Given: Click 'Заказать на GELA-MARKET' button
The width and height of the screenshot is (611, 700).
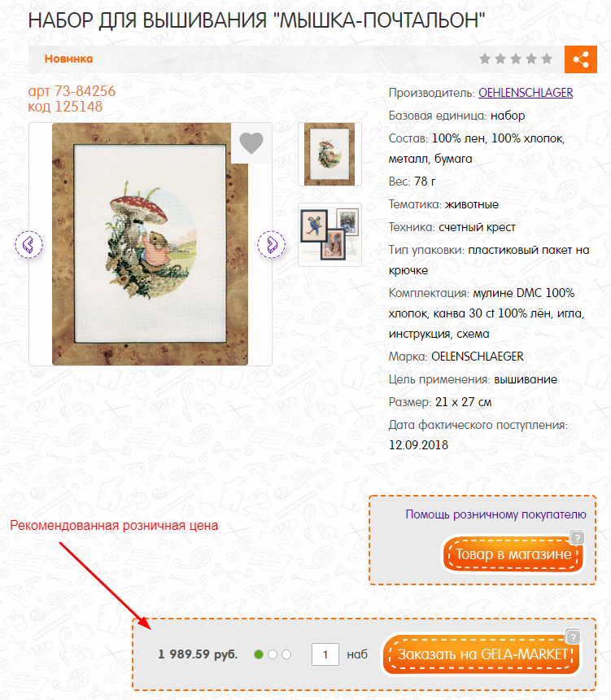Looking at the screenshot, I should tap(482, 654).
